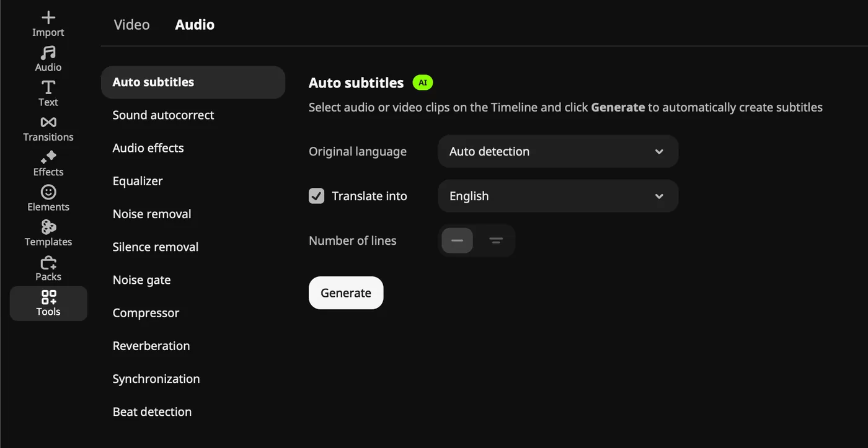Open the Elements section
868x448 pixels.
click(48, 198)
